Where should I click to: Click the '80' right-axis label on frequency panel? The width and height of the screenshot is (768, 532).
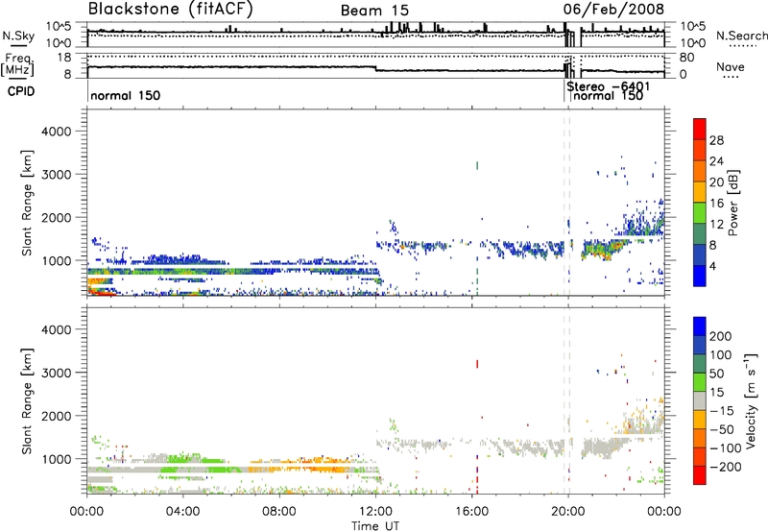click(686, 58)
